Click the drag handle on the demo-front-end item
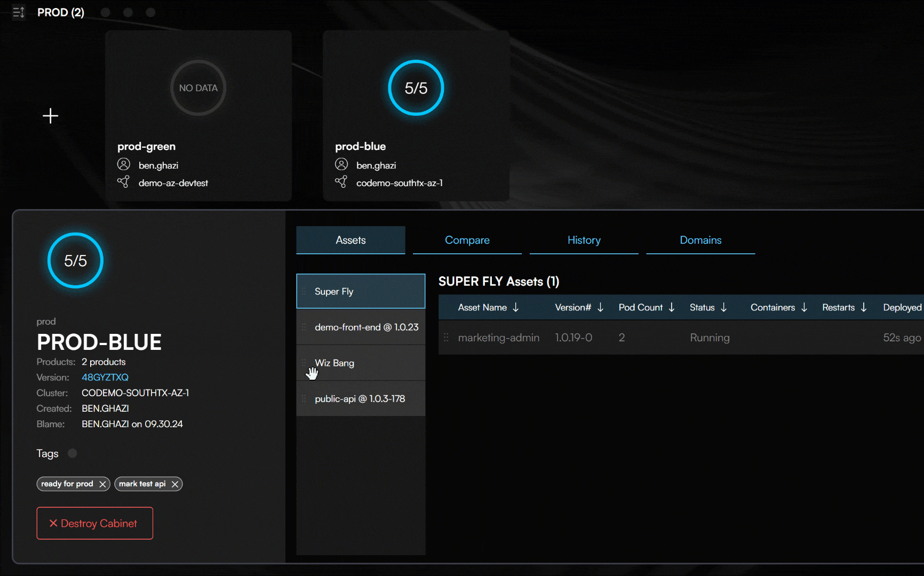The width and height of the screenshot is (924, 576). click(x=304, y=327)
